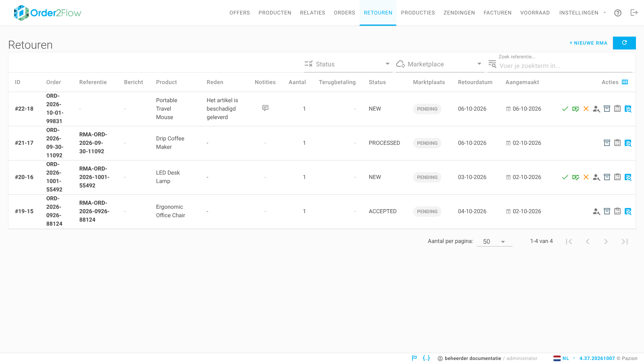
Task: Open the help question mark icon
Action: point(618,13)
